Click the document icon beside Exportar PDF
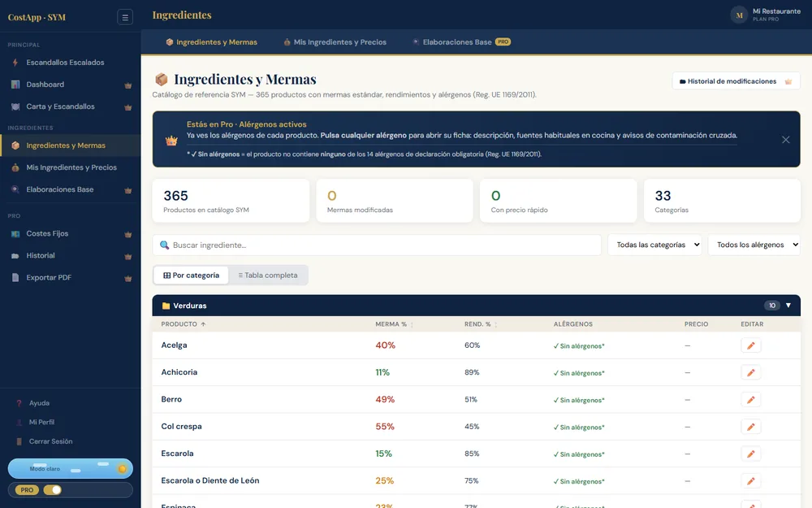This screenshot has width=812, height=508. tap(15, 277)
